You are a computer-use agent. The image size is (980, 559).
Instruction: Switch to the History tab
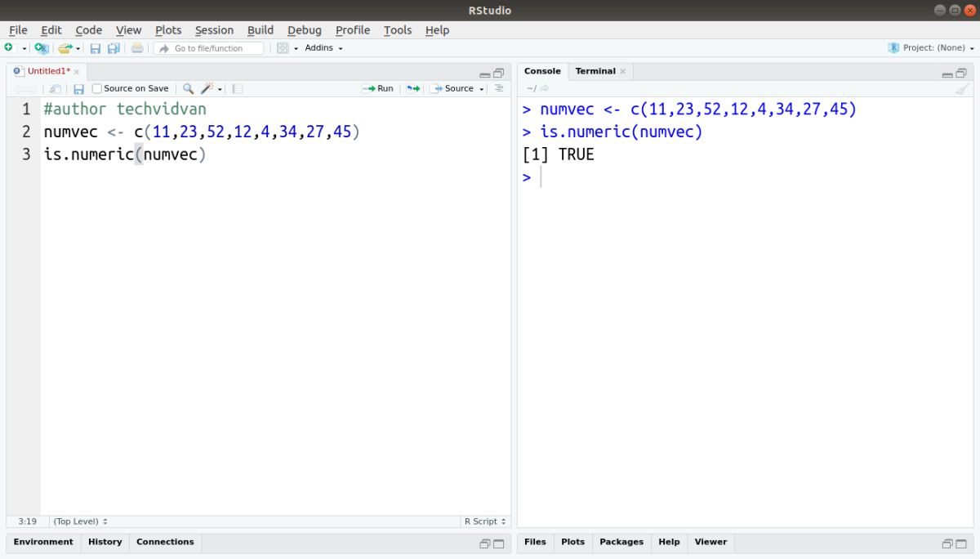point(105,542)
